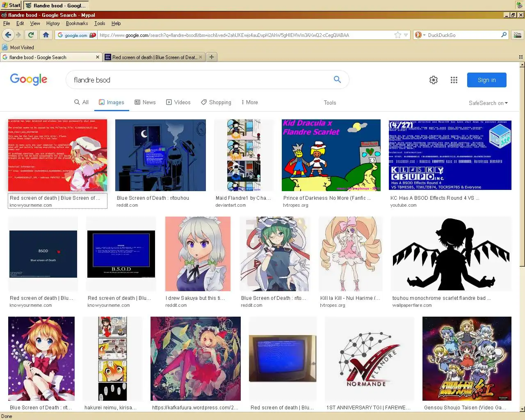Image resolution: width=525 pixels, height=420 pixels.
Task: Click the scrollbar up arrow
Action: pos(522,64)
